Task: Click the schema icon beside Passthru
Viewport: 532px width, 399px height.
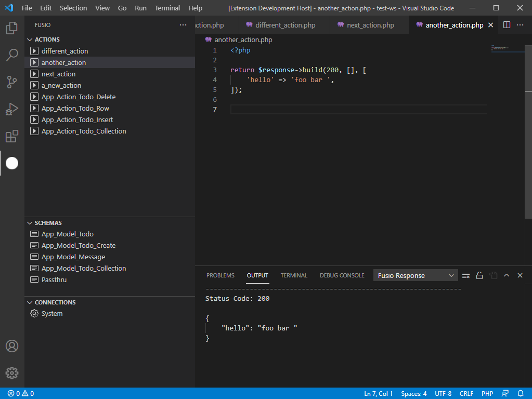Action: point(34,280)
